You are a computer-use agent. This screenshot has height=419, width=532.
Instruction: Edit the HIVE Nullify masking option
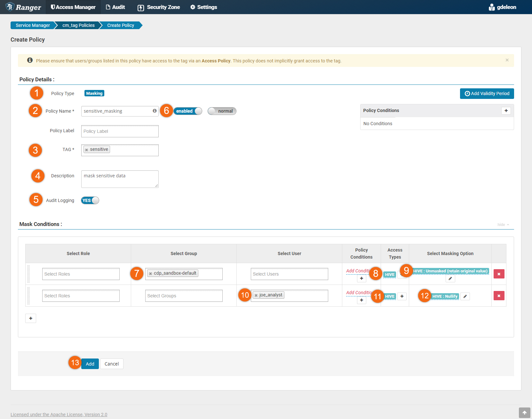465,296
